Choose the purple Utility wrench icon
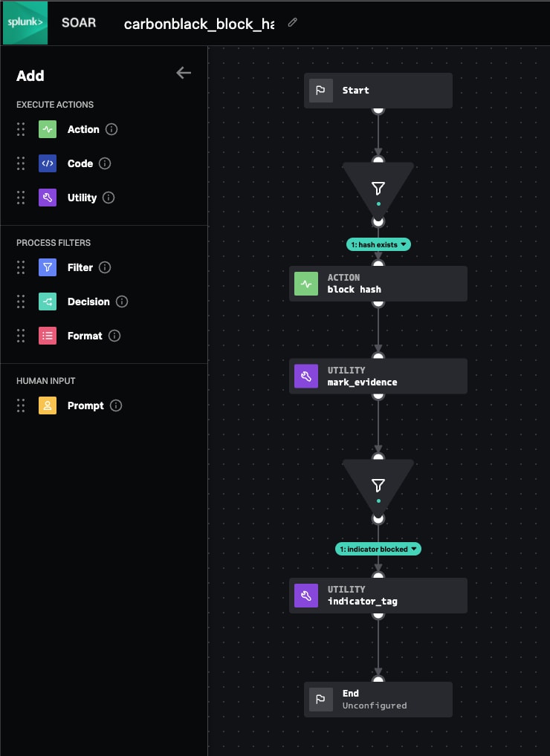This screenshot has height=756, width=550. click(48, 198)
